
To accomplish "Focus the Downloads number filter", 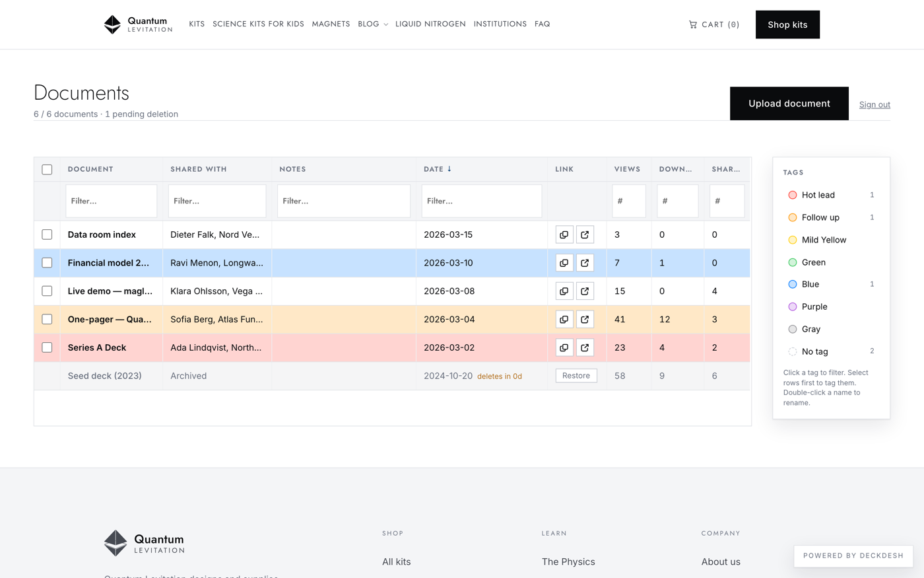I will [678, 201].
